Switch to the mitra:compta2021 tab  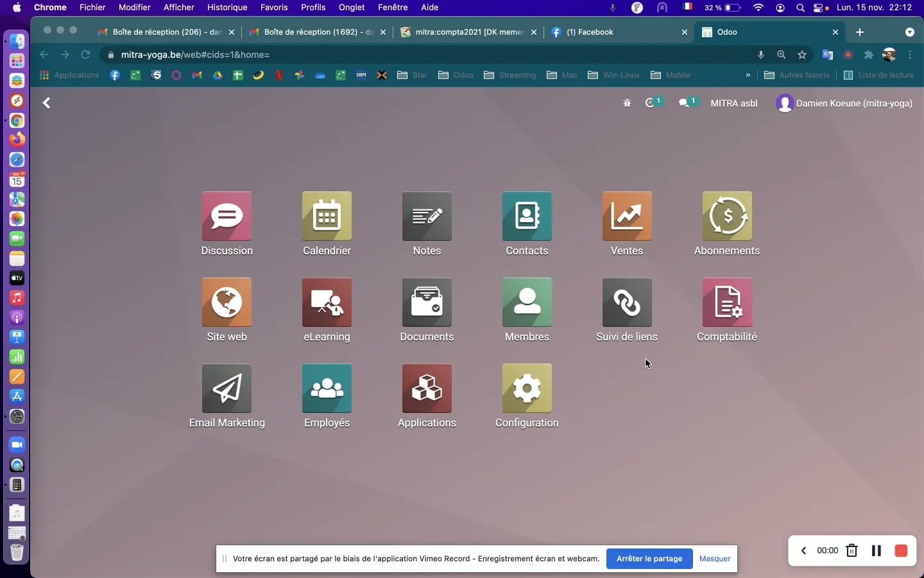[x=468, y=32]
